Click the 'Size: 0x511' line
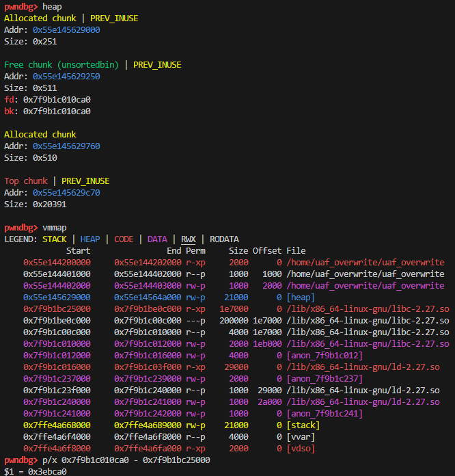455x476 pixels. pos(30,88)
